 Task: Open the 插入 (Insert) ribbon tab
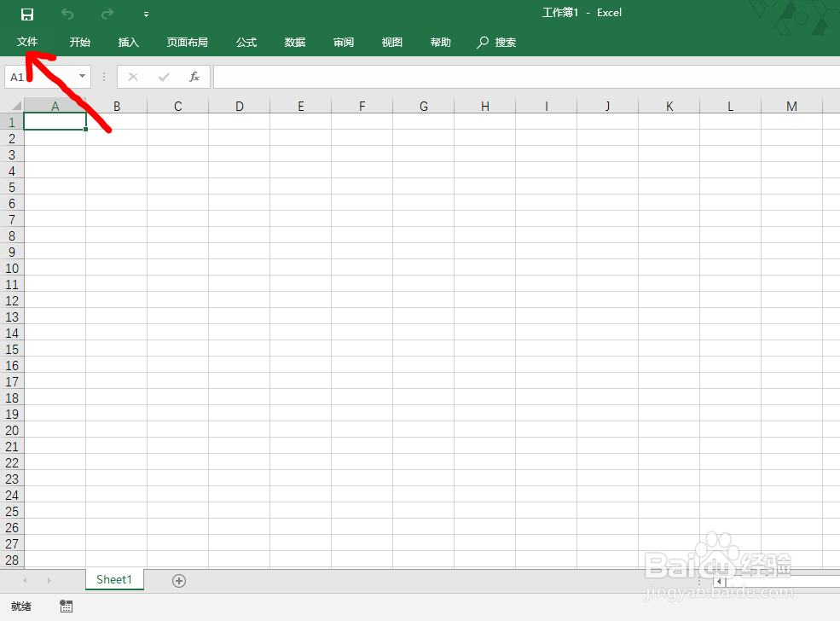[128, 42]
